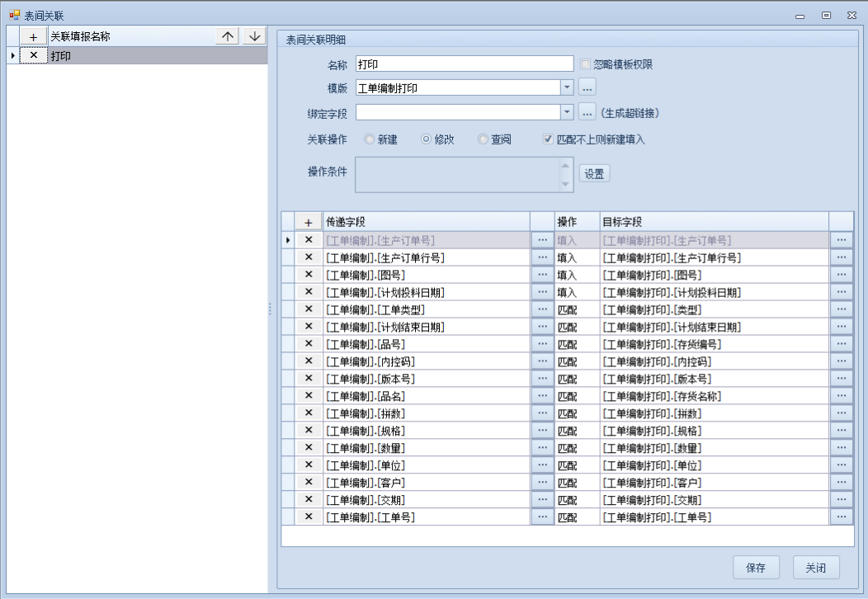Click the ellipsis beside 工单编制打印.[工单号] target field

[841, 517]
